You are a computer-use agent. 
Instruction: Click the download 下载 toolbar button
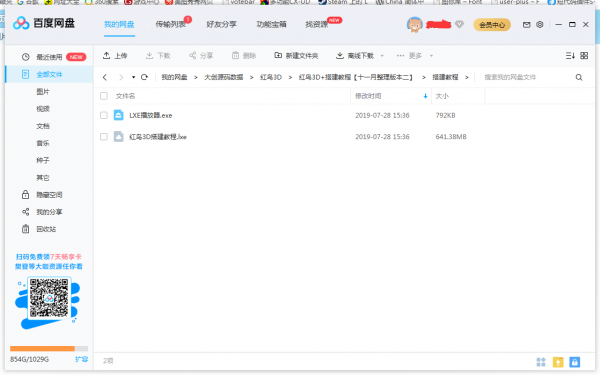(158, 56)
